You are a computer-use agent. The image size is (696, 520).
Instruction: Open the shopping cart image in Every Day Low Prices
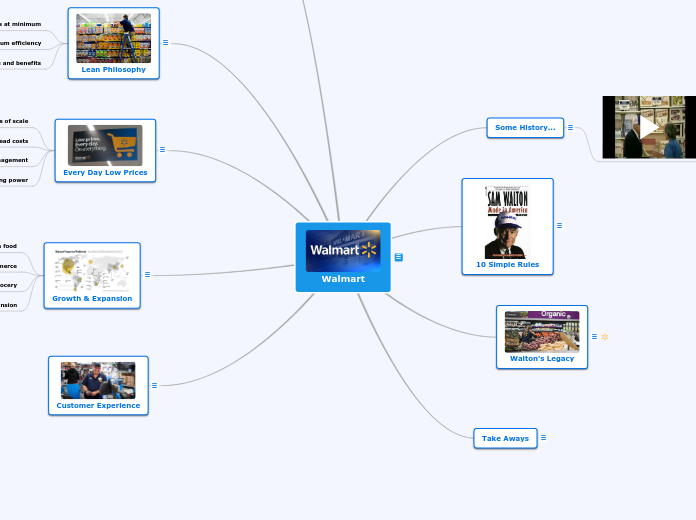(105, 145)
